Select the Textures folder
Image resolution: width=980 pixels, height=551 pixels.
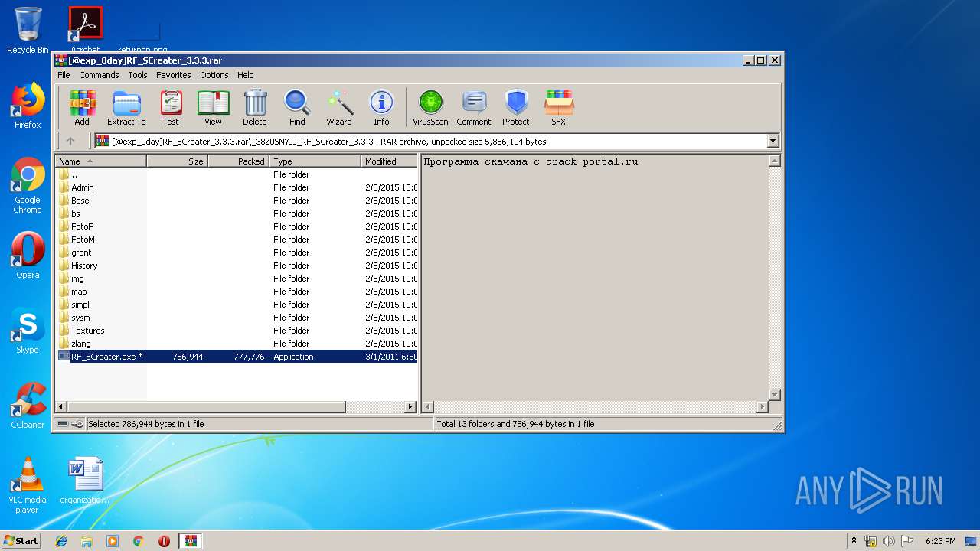[237, 331]
